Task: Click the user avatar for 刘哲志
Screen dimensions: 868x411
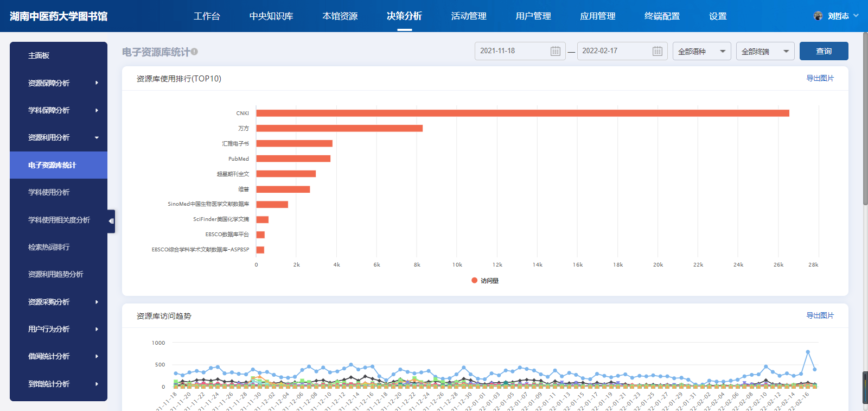Action: [x=818, y=16]
